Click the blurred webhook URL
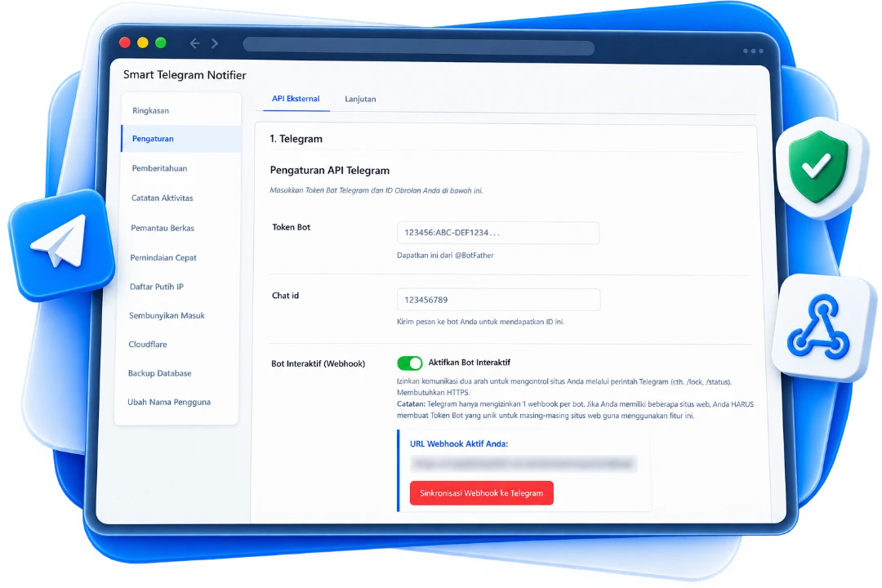The image size is (882, 588). point(523,464)
